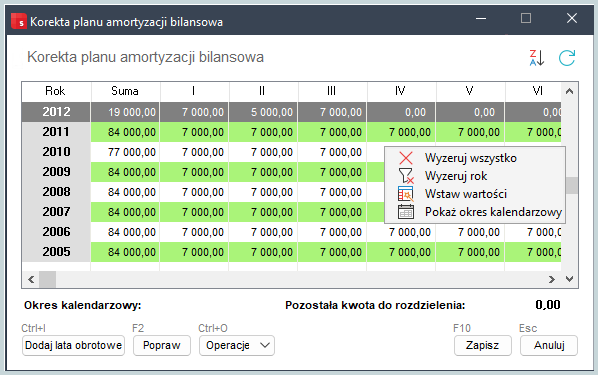Click the column header II
This screenshot has width=598, height=375.
coord(264,91)
